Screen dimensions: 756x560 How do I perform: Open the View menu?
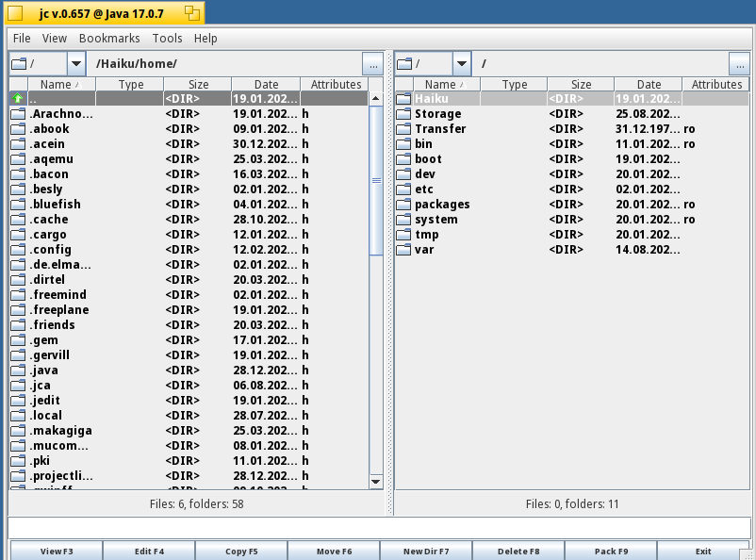pos(54,38)
